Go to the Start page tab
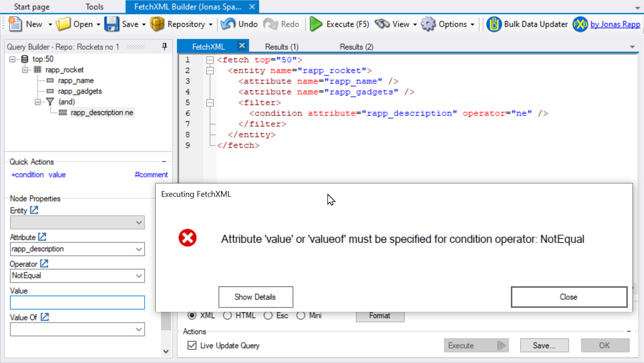The image size is (644, 363). [x=31, y=7]
